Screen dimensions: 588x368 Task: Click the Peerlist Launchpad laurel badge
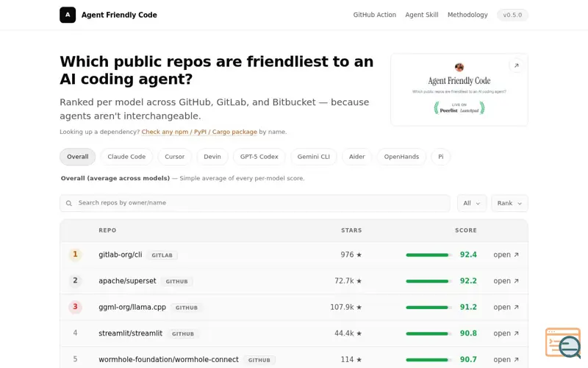click(x=459, y=107)
